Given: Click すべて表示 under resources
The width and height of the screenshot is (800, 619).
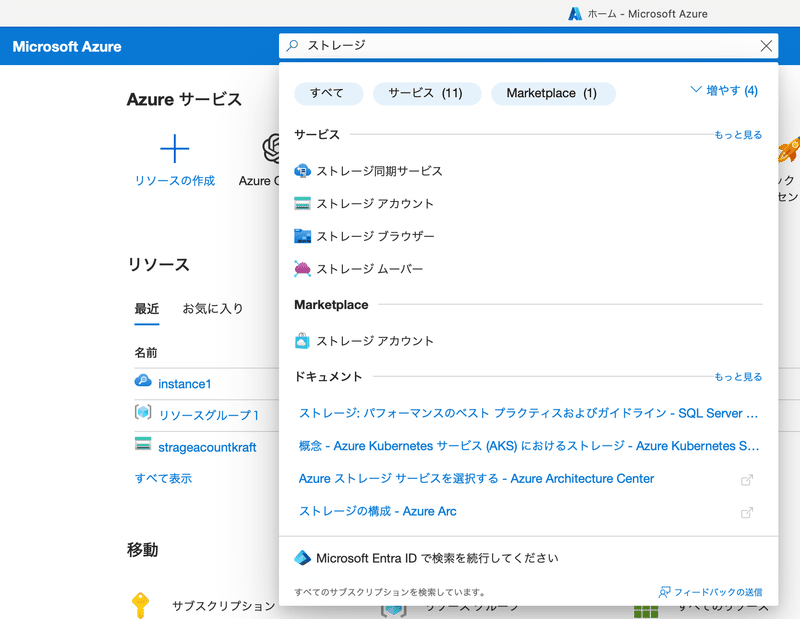Looking at the screenshot, I should tap(163, 479).
